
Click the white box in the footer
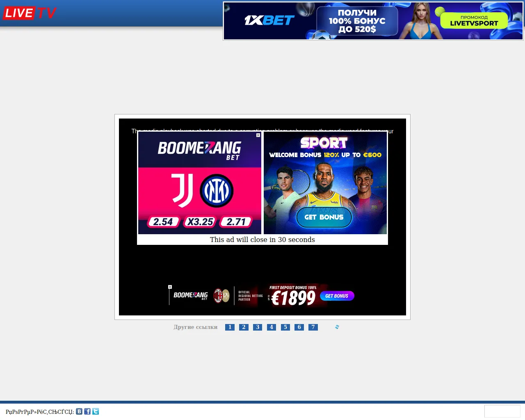[502, 411]
